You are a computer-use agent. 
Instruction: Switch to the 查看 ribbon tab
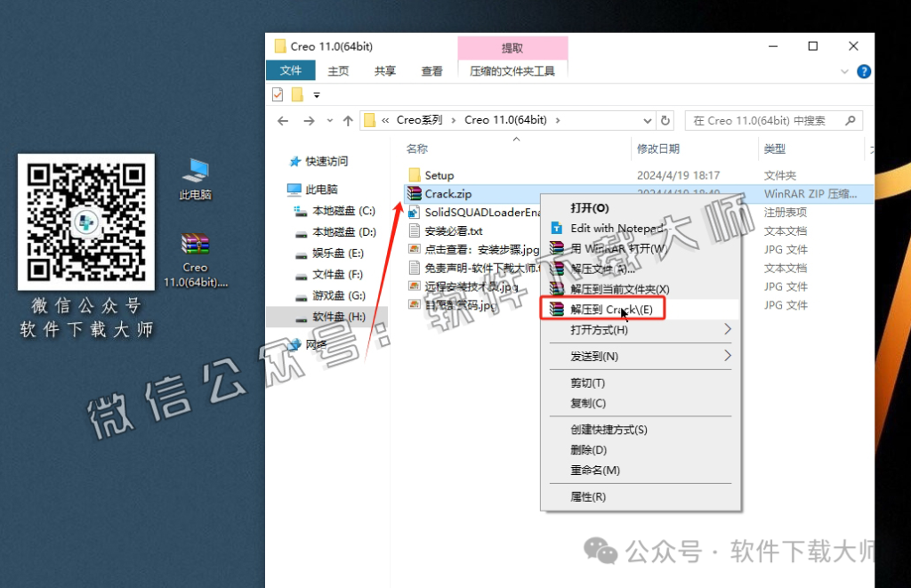click(431, 71)
